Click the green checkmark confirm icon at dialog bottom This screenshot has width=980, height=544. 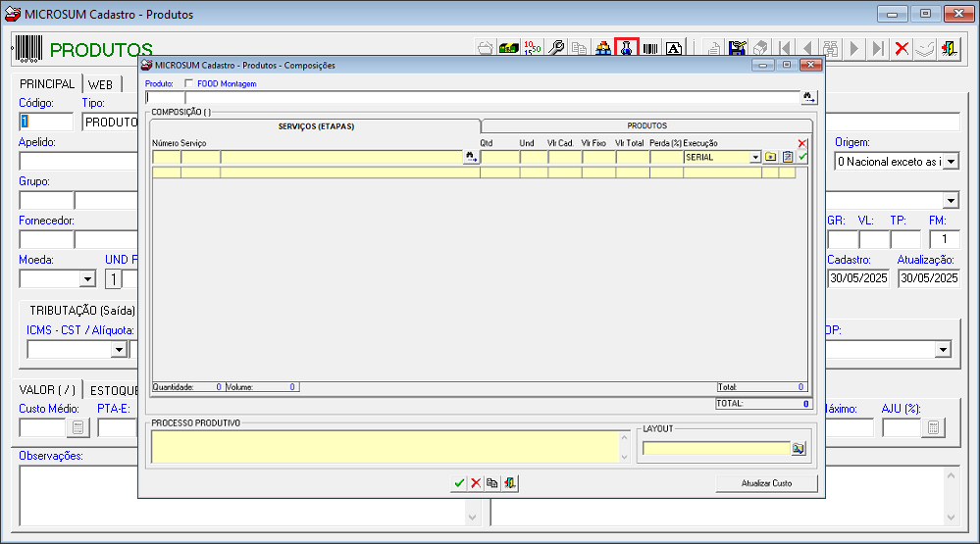click(x=458, y=483)
